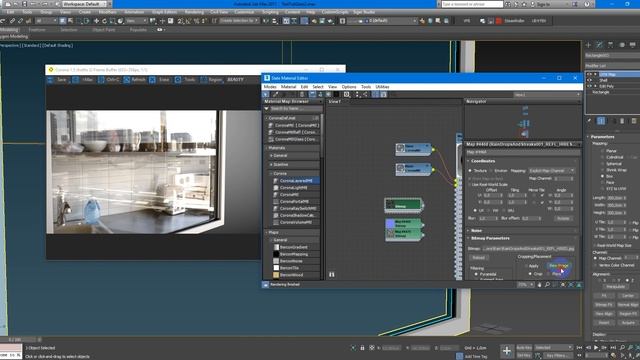640x360 pixels.
Task: Click the Bitmap node thumbnail in View1
Action: coord(391,204)
